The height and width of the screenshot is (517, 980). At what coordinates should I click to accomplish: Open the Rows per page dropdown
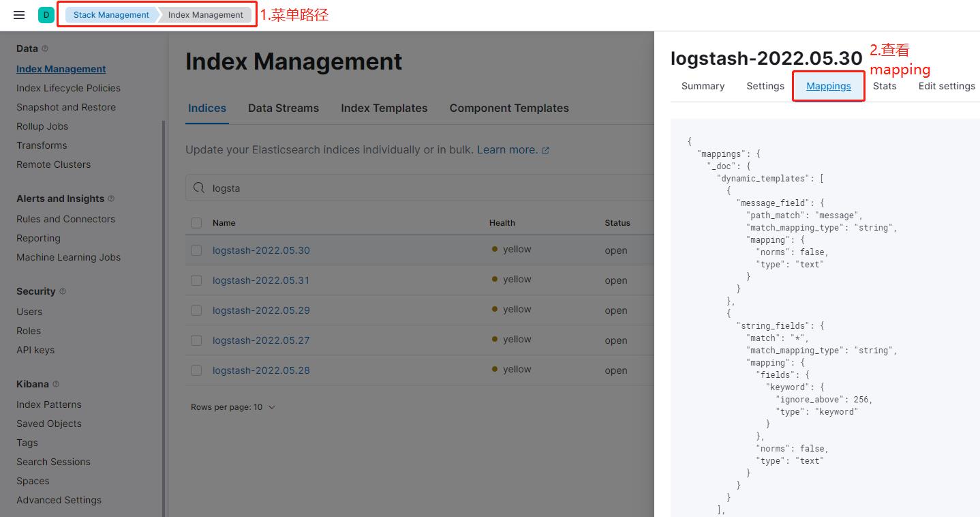233,407
